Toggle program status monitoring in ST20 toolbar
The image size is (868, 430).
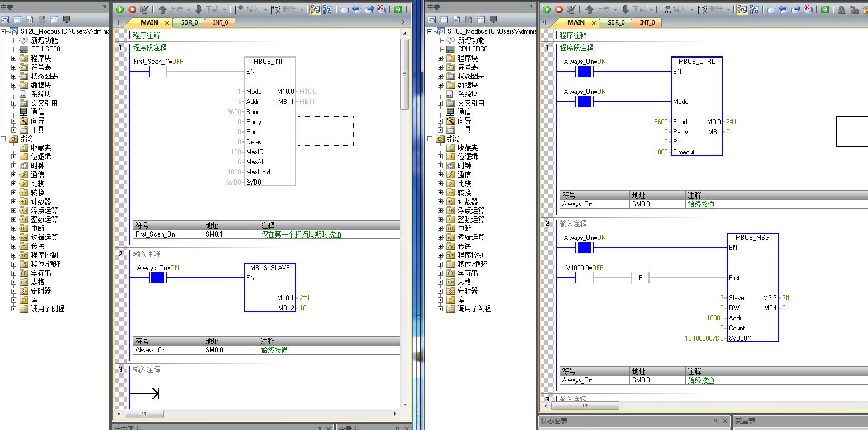[x=316, y=10]
